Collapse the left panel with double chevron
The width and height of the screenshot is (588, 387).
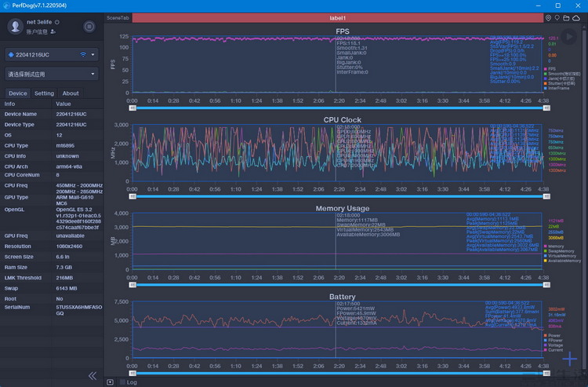pyautogui.click(x=93, y=376)
